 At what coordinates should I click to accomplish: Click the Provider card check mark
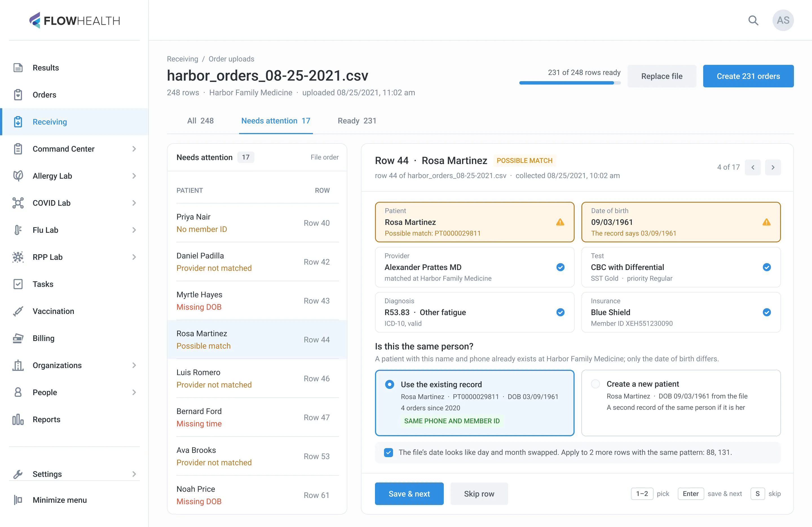560,267
